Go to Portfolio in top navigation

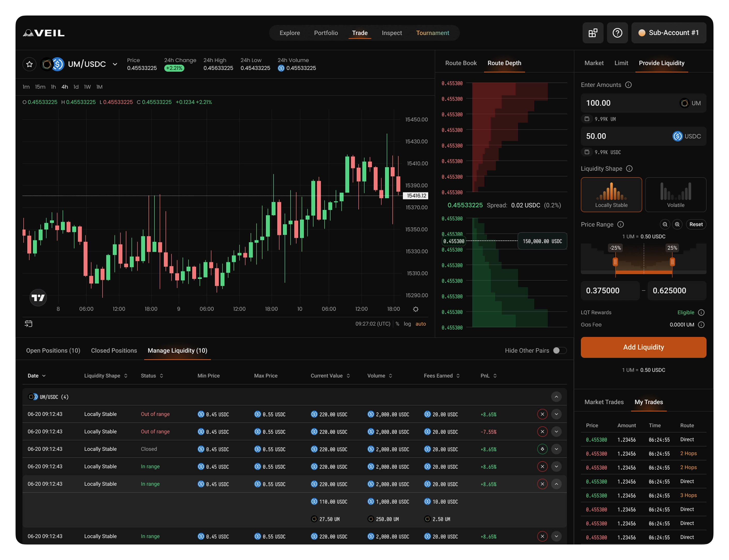tap(326, 33)
